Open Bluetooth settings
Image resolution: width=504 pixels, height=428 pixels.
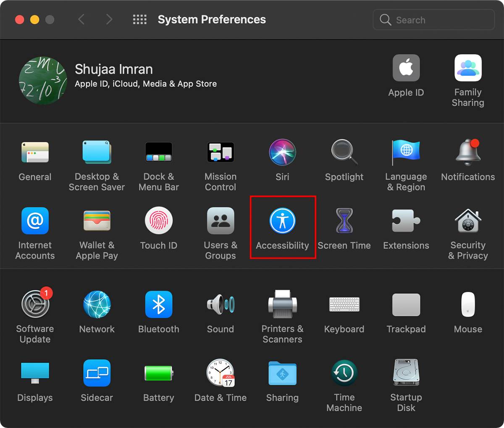coord(158,305)
